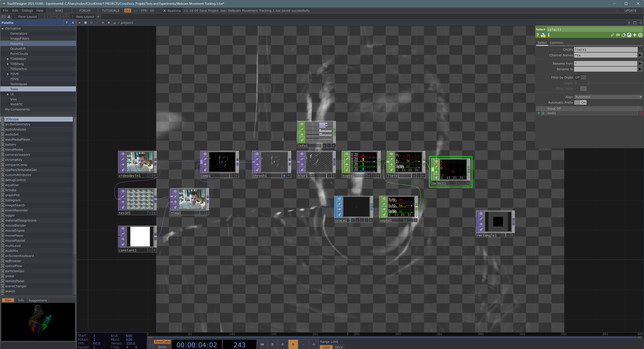
Task: Open the WIKI link button
Action: [59, 10]
